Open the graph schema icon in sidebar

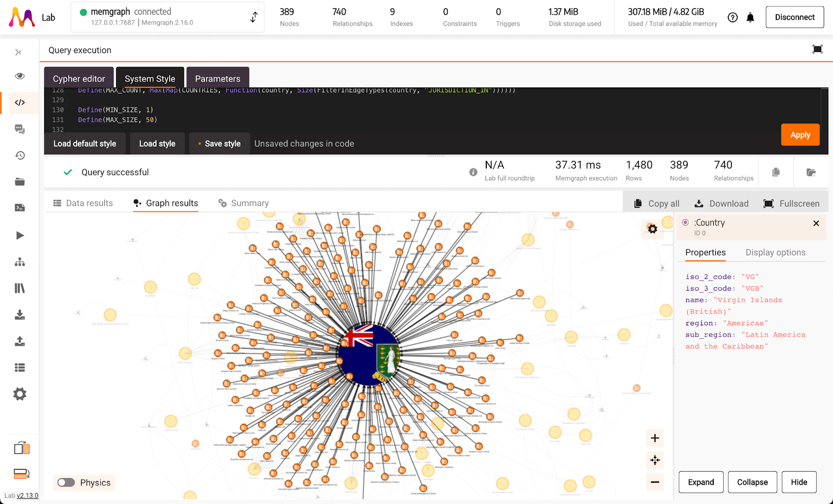point(20,262)
